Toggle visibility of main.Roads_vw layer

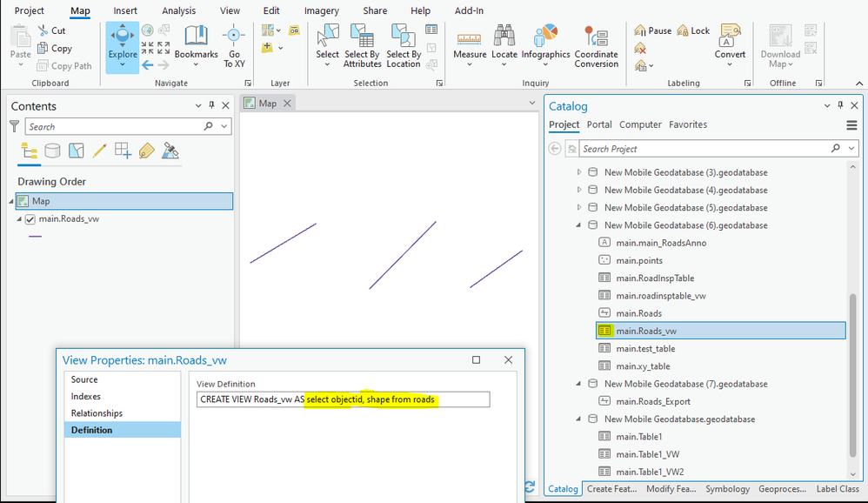coord(30,219)
